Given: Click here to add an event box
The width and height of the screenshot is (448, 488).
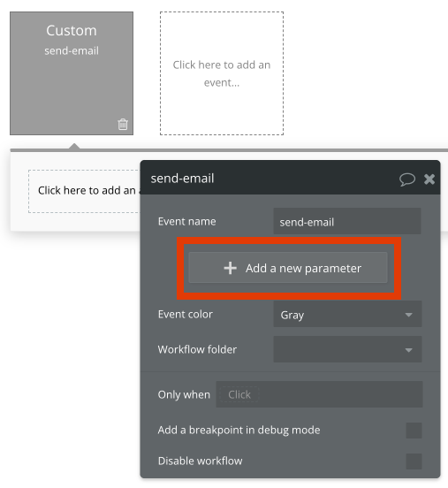Looking at the screenshot, I should coord(222,73).
